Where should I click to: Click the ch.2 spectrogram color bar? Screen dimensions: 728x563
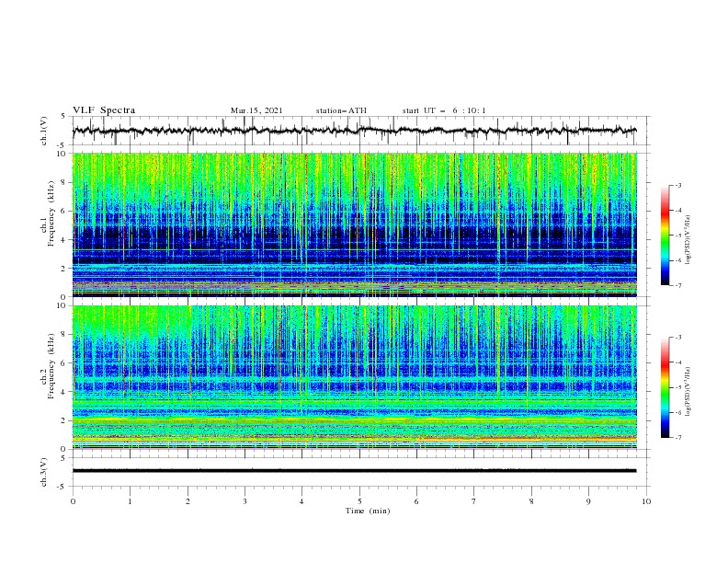coord(665,387)
